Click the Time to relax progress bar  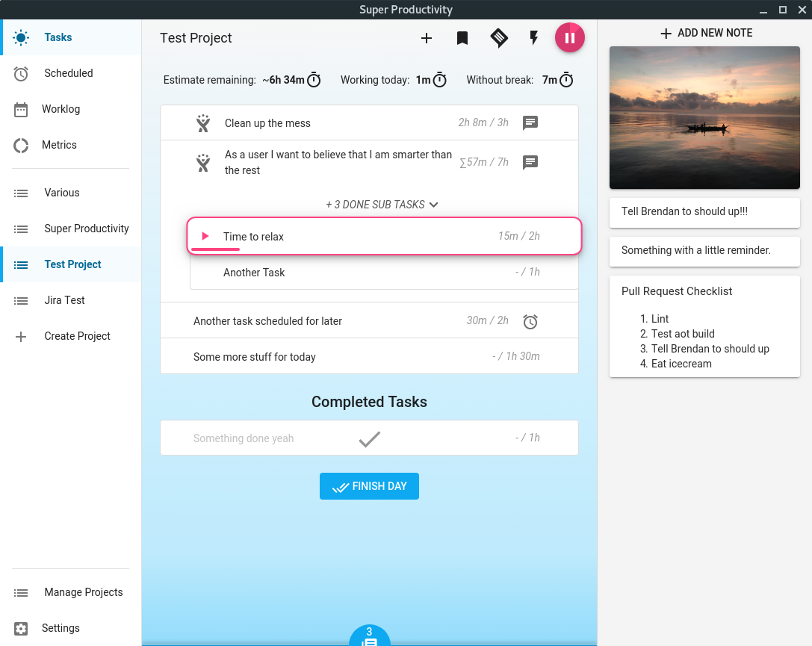tap(215, 249)
